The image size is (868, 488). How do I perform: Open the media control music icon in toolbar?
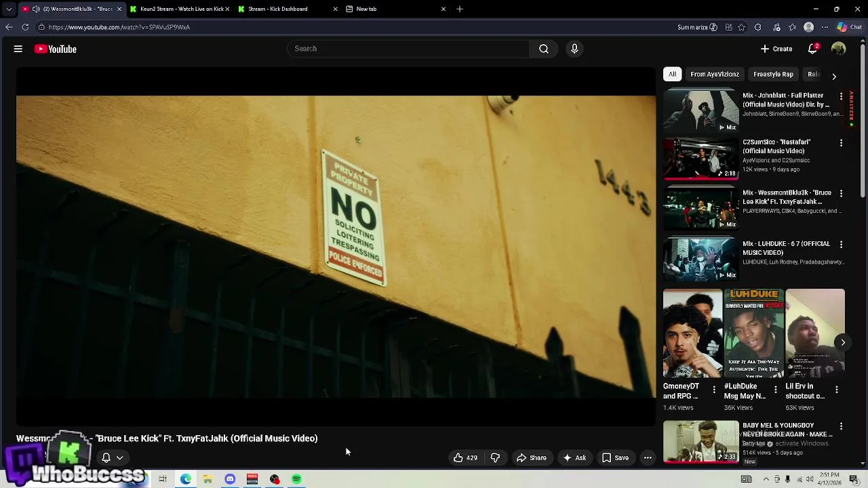(x=776, y=27)
